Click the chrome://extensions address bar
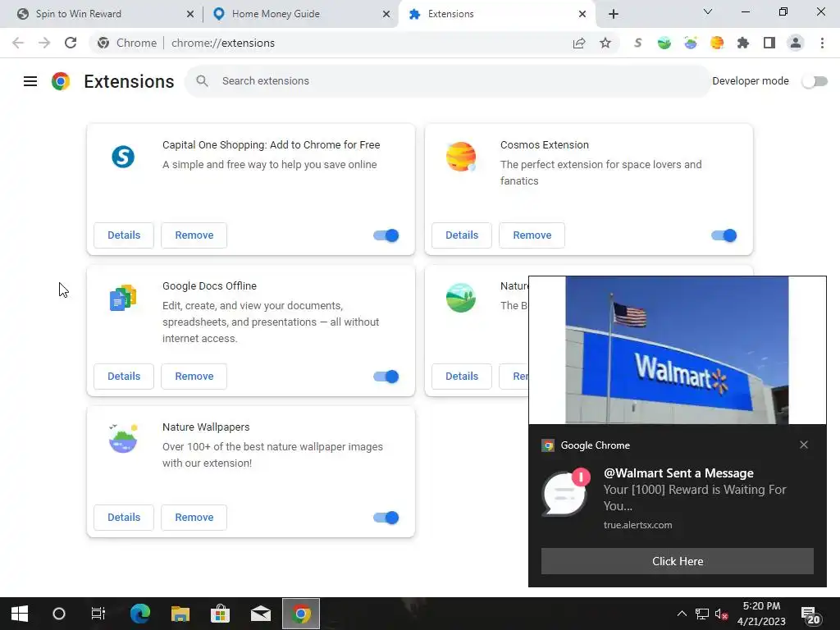This screenshot has width=840, height=630. [x=354, y=43]
